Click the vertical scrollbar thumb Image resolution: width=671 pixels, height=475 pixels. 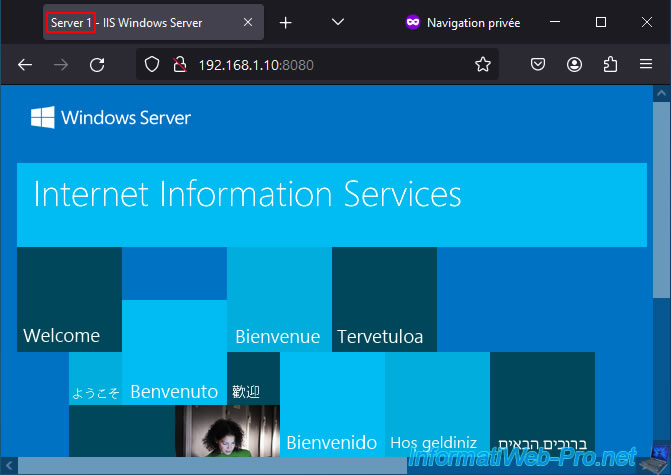coord(661,199)
